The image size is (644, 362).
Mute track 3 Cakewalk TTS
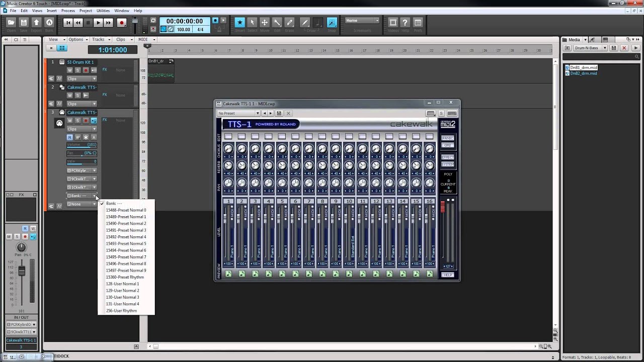coord(70,121)
